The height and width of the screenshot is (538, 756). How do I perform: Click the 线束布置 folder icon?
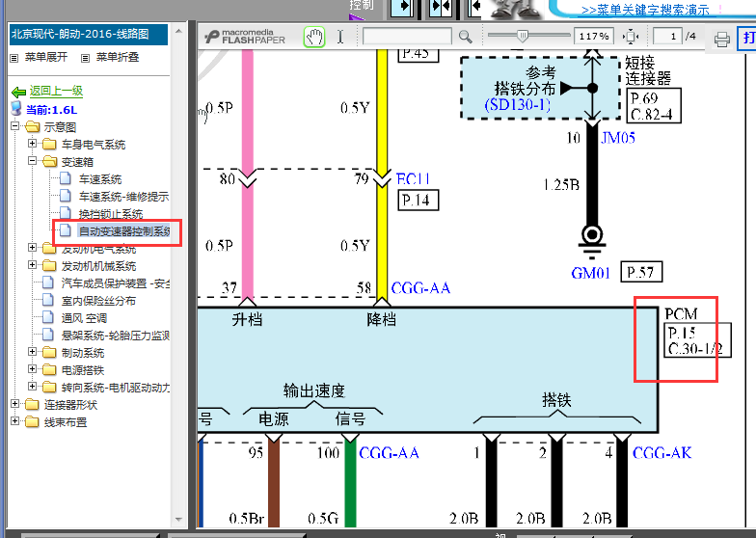click(33, 422)
